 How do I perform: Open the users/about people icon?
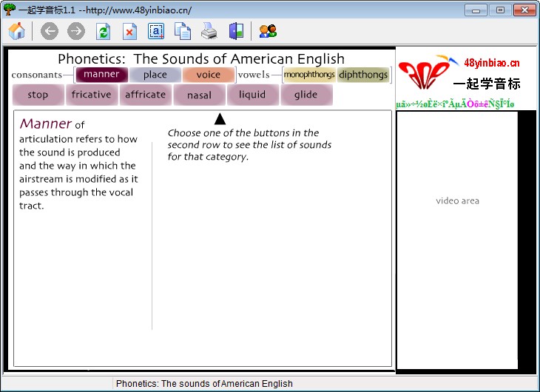[x=268, y=31]
